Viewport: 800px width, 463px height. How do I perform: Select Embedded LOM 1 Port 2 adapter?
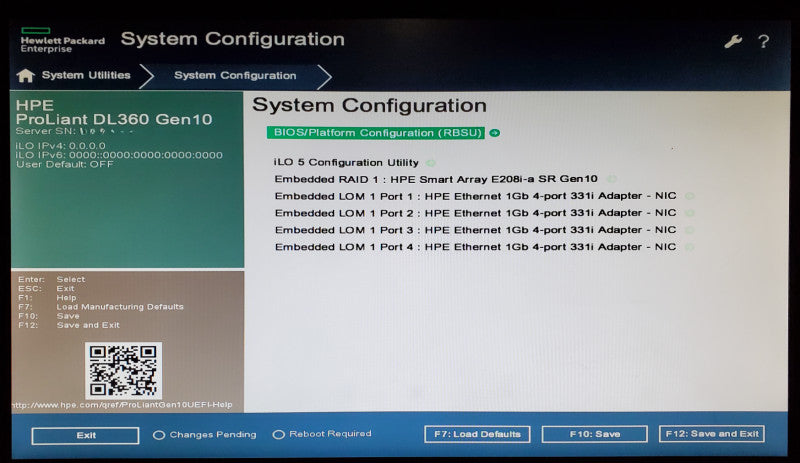[476, 213]
